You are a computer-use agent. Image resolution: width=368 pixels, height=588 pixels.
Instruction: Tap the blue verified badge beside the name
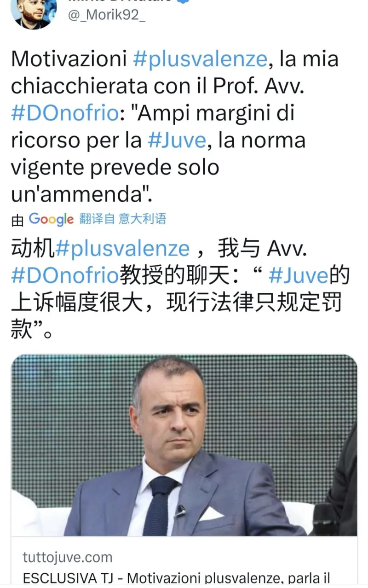184,1
